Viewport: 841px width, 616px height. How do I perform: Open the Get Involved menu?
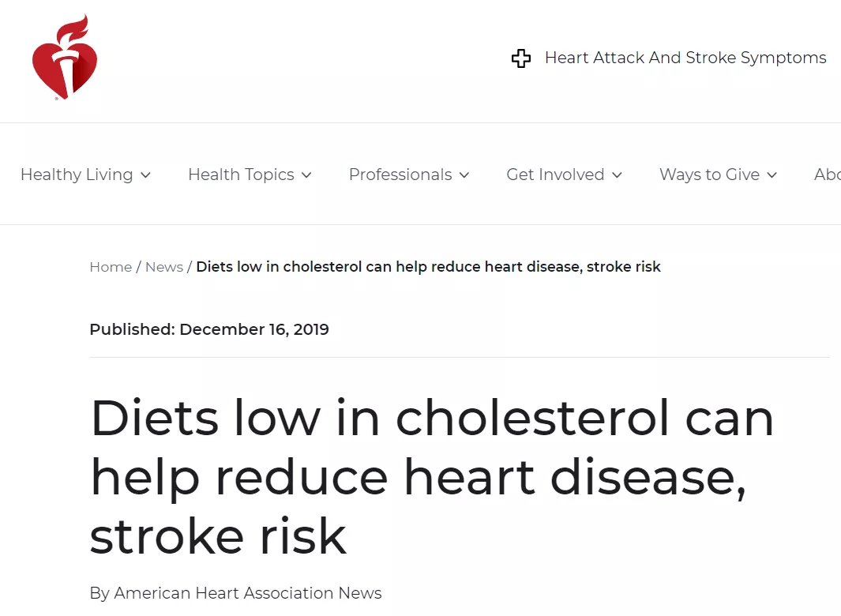pyautogui.click(x=555, y=175)
